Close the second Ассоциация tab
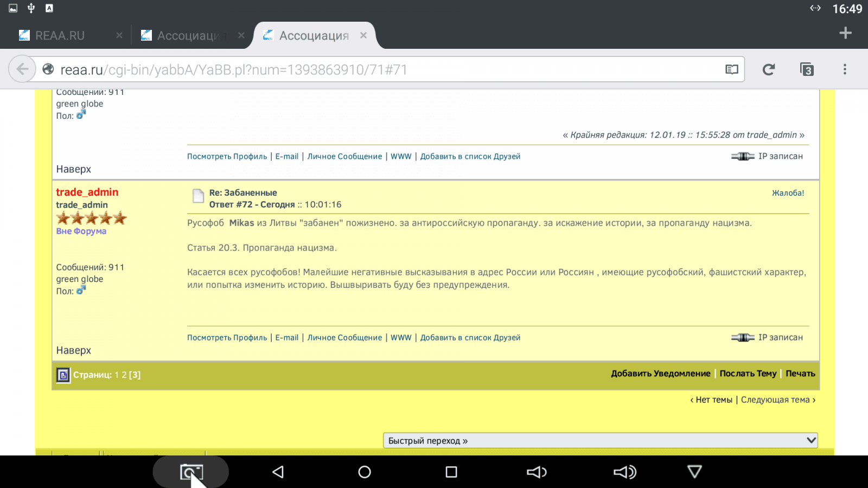This screenshot has height=488, width=868. coord(241,35)
